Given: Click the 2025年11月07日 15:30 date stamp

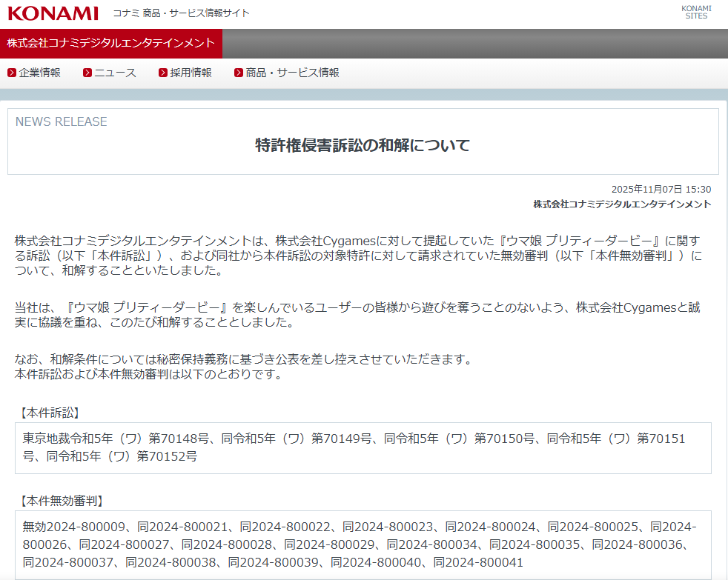Looking at the screenshot, I should (x=661, y=190).
